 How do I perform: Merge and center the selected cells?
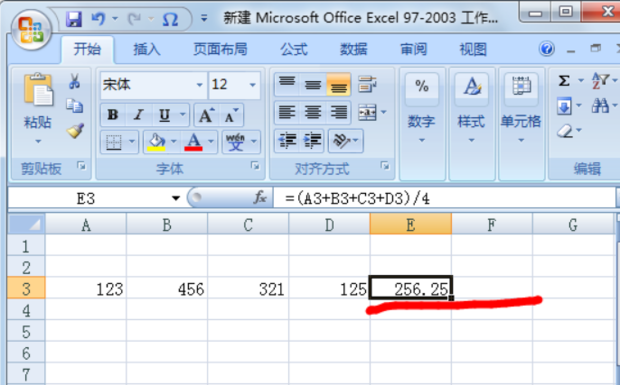tap(367, 113)
